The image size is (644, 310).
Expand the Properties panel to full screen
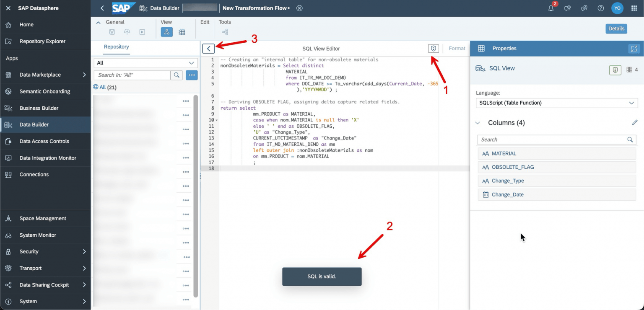[x=634, y=49]
